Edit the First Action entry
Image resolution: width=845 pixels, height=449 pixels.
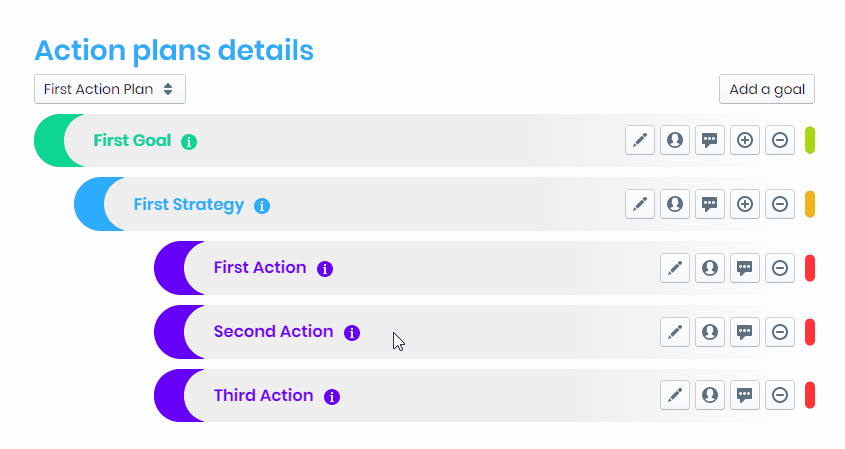coord(675,268)
